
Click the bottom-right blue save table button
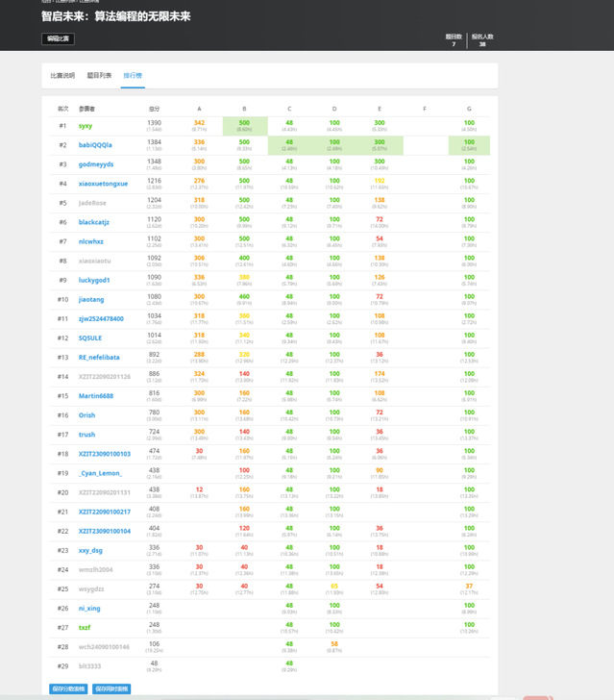tap(111, 688)
